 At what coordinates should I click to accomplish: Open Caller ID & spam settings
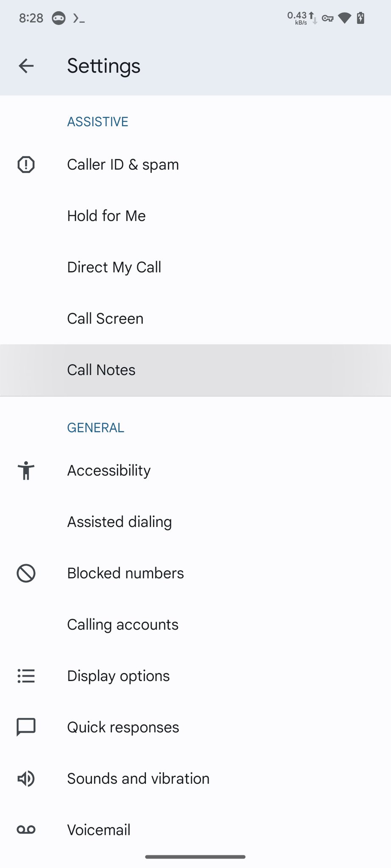point(123,164)
